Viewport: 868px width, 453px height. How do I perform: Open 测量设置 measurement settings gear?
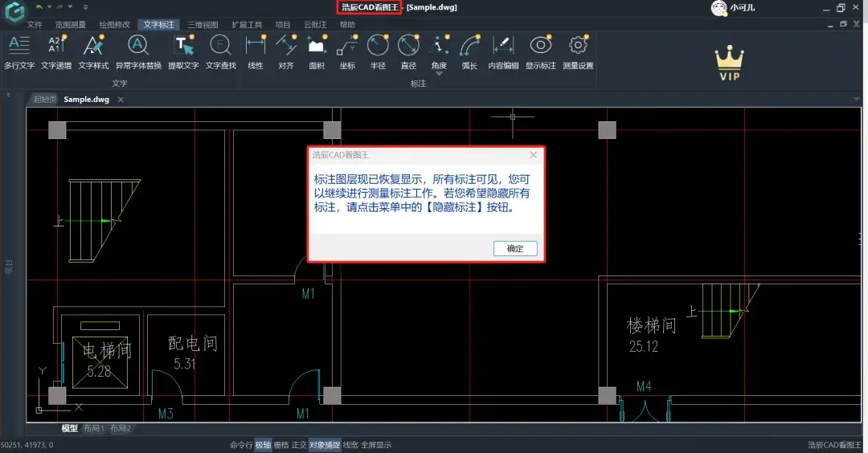tap(579, 52)
